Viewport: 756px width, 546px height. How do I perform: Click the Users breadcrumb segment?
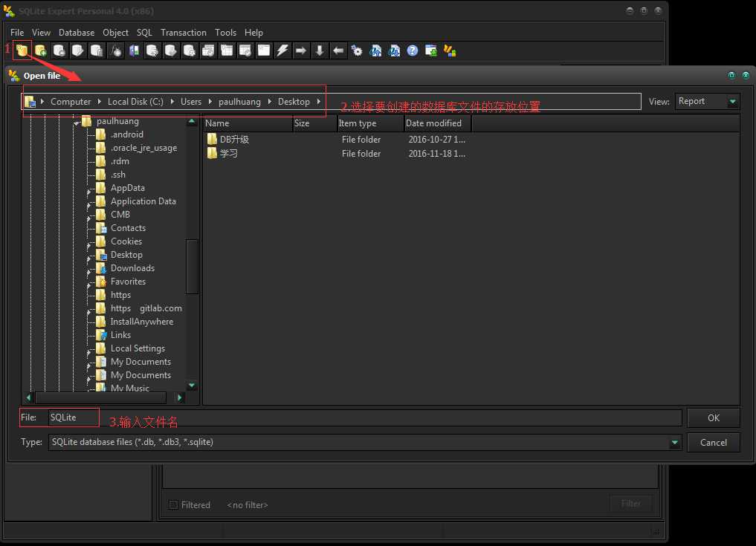coord(191,102)
